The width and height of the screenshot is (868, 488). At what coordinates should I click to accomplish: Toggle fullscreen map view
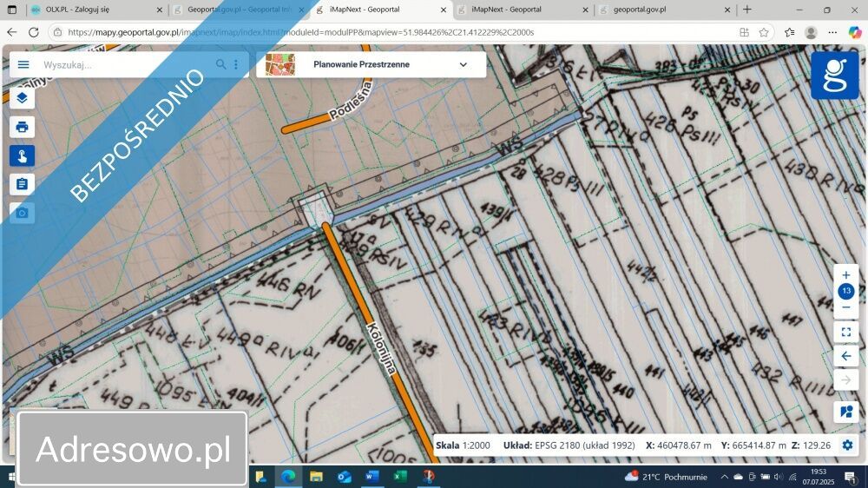pyautogui.click(x=845, y=333)
